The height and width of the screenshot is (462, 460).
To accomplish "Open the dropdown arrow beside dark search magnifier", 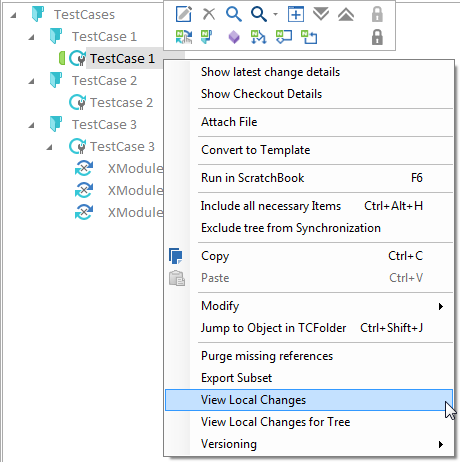I will (x=275, y=14).
